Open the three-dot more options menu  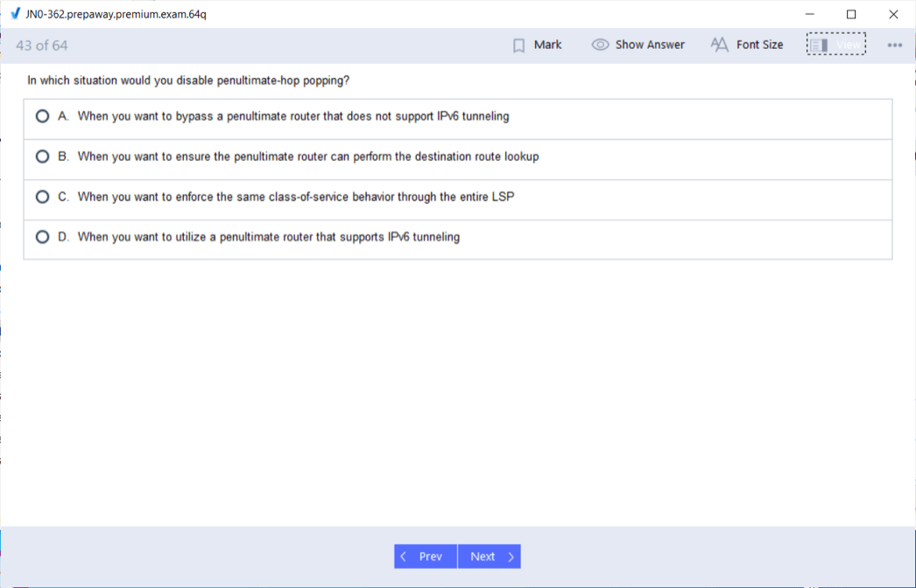point(894,45)
